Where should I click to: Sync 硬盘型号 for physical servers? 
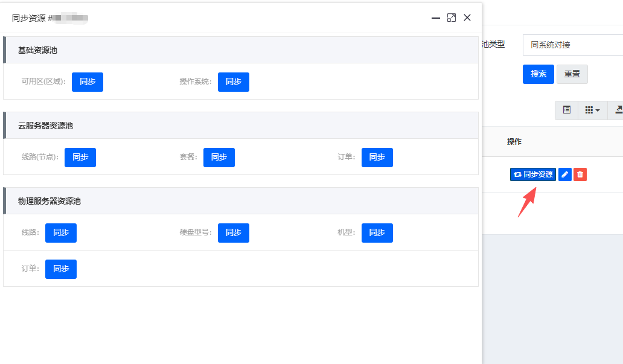click(234, 233)
